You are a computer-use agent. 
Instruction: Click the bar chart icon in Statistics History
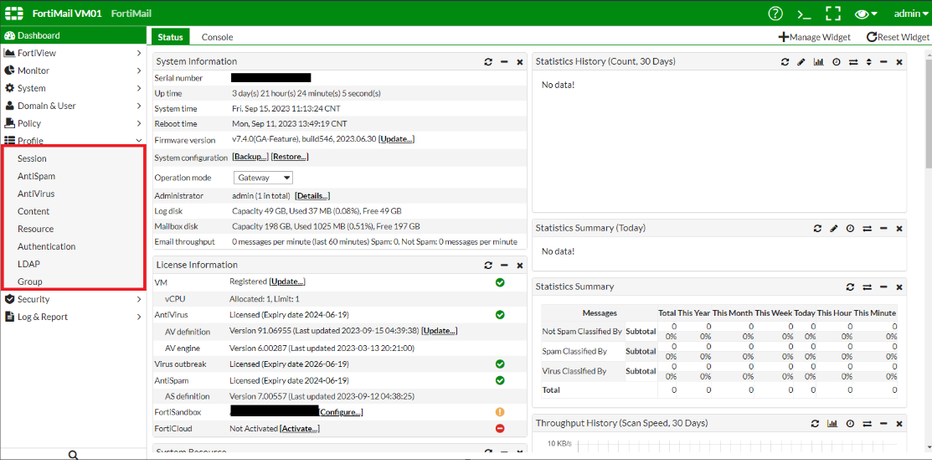tap(818, 62)
